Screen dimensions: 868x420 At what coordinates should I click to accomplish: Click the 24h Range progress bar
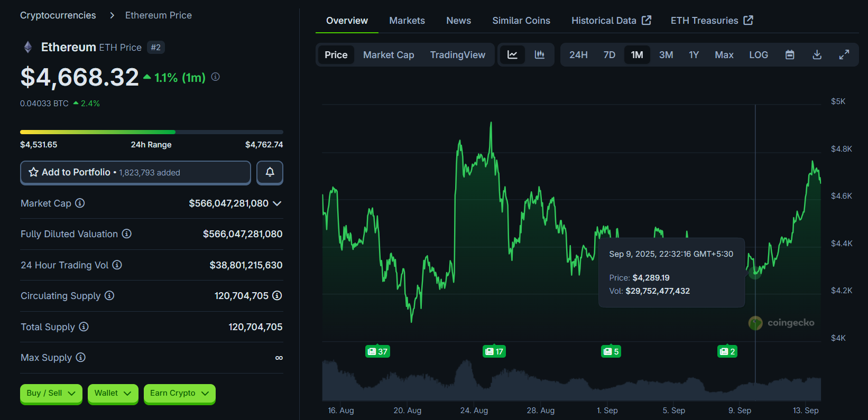point(152,132)
